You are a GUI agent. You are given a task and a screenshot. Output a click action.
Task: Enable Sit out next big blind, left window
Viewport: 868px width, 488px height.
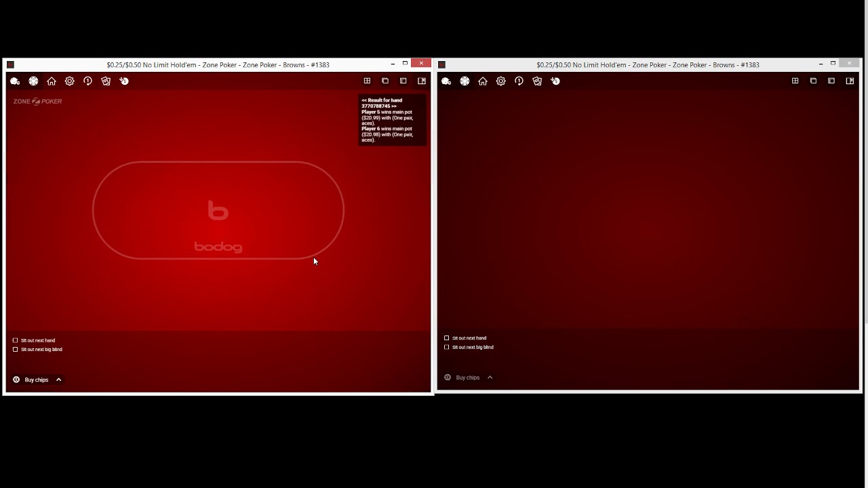[15, 350]
